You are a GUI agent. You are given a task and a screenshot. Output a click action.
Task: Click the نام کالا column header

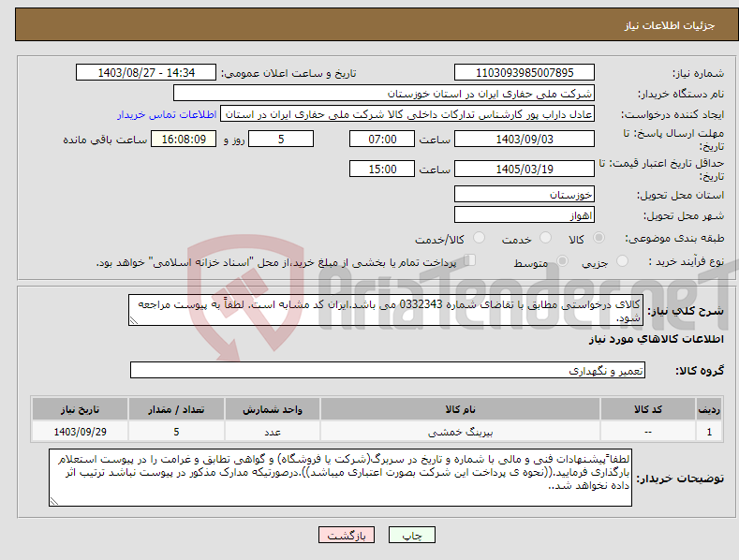click(x=460, y=409)
